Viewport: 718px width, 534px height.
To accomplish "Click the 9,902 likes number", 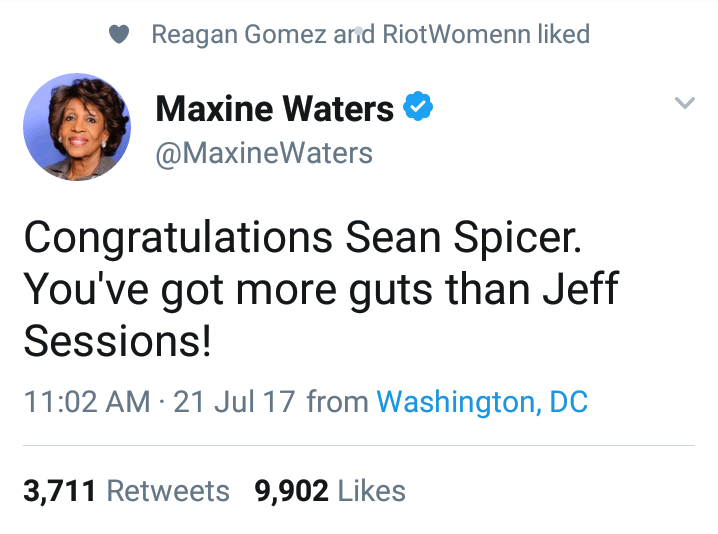I will [x=293, y=491].
